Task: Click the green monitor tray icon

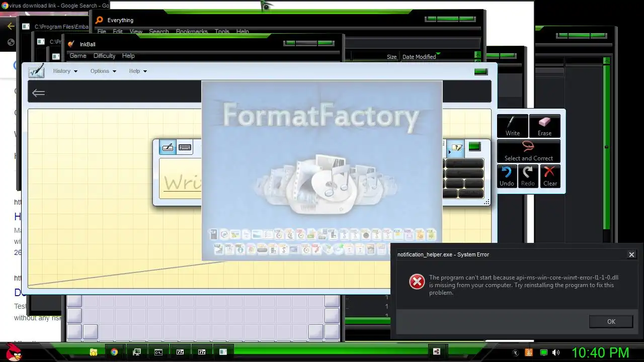Action: click(x=543, y=352)
